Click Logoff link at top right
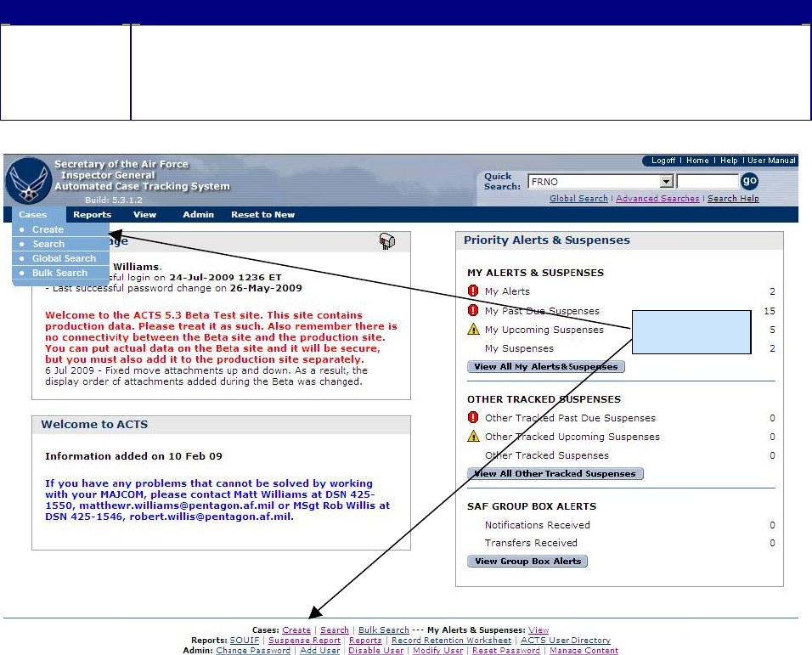The width and height of the screenshot is (812, 655). point(663,161)
